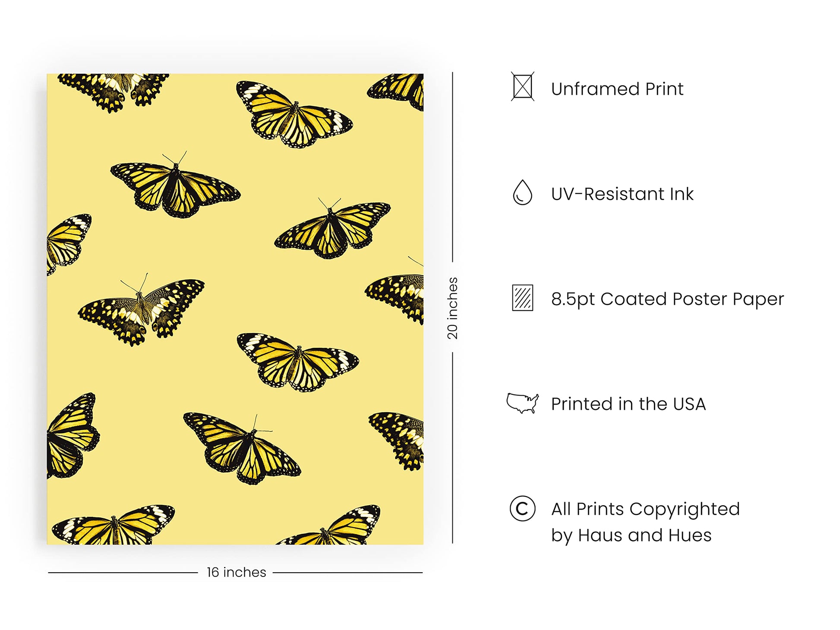Click the "by Haus and Hues" text
This screenshot has width=840, height=630.
(631, 535)
